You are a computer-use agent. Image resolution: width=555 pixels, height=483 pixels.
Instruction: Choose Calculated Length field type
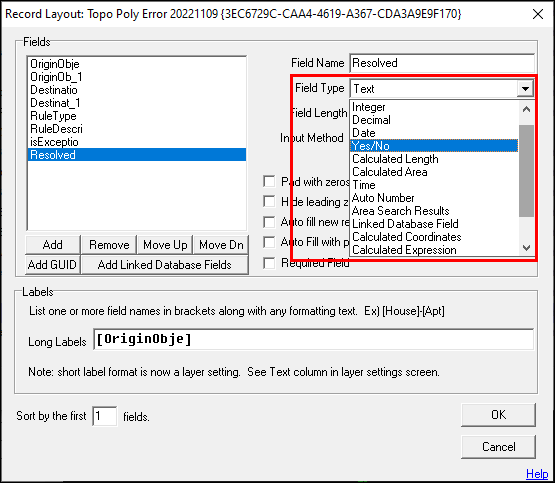(x=434, y=159)
